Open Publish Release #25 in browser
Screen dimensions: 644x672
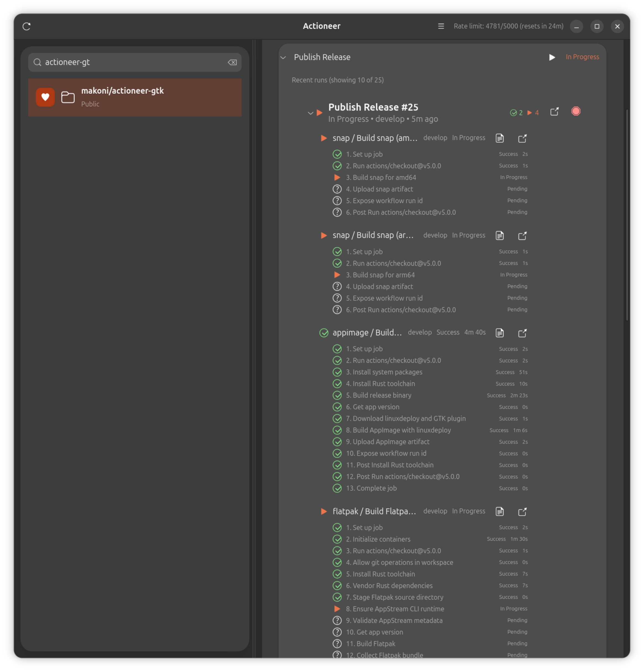554,111
